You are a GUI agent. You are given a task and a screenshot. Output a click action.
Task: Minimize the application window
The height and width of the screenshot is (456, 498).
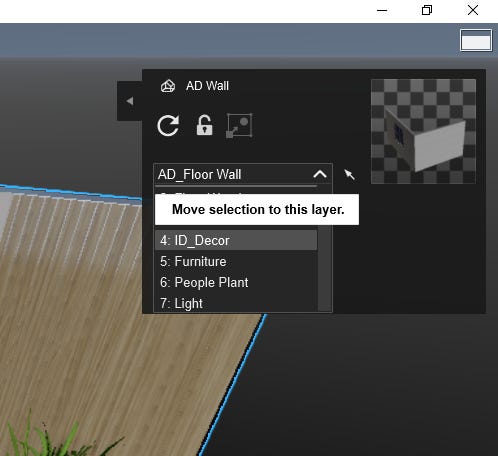(382, 10)
